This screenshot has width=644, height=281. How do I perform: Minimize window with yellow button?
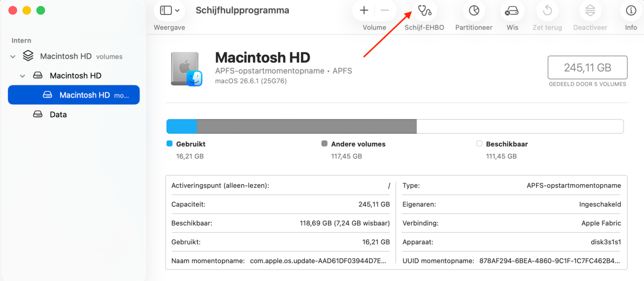click(x=27, y=11)
